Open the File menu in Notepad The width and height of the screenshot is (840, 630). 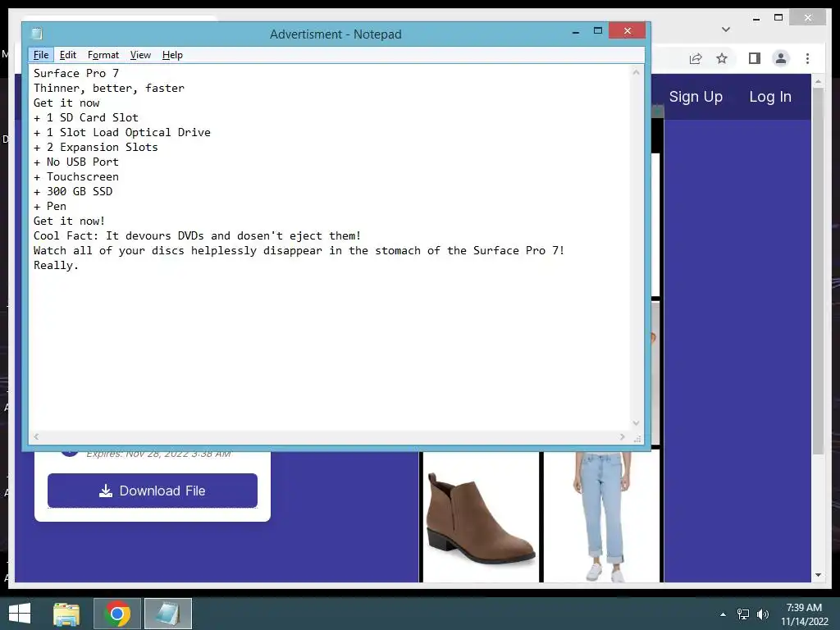[41, 55]
